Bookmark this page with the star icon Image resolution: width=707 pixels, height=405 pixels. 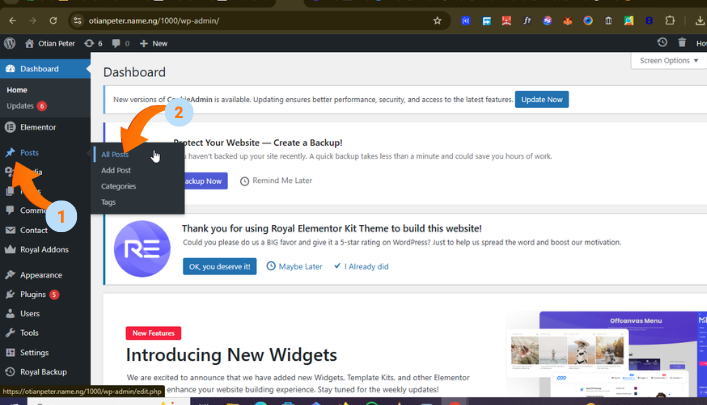(437, 20)
